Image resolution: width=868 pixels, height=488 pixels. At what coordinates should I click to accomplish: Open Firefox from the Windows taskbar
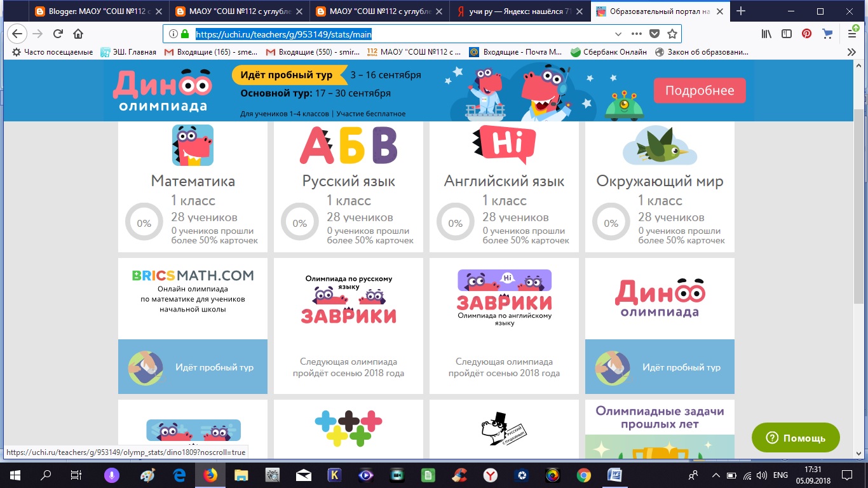coord(210,475)
